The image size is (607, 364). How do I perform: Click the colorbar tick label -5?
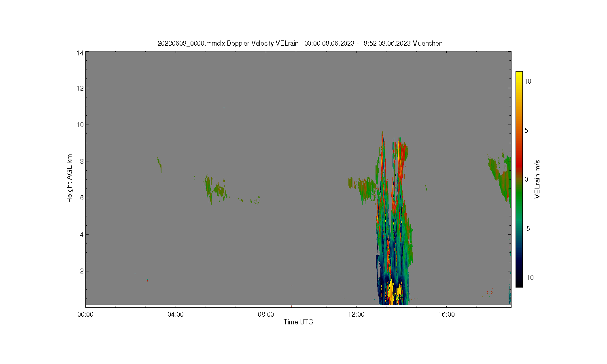click(x=527, y=229)
